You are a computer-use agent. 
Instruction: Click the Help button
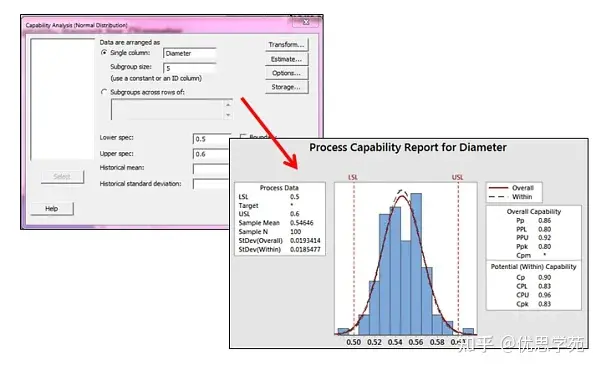52,209
